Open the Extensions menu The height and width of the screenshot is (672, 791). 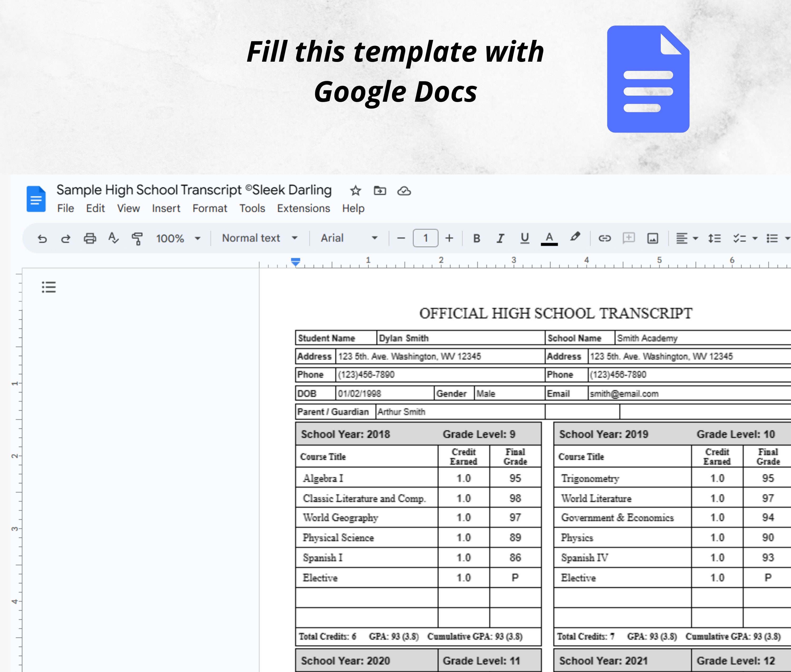tap(303, 208)
